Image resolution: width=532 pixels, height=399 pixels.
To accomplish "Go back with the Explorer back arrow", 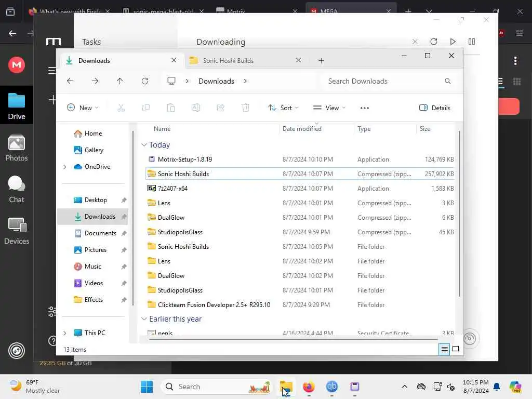I will [x=70, y=81].
